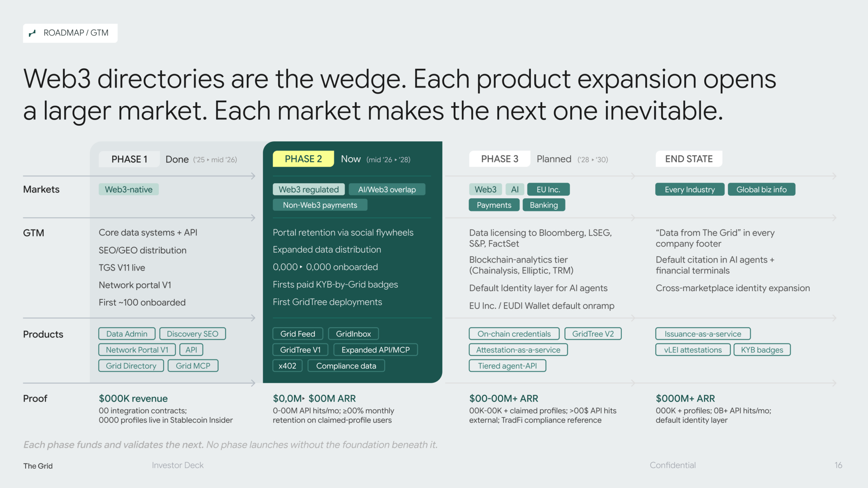Click the Non-Web3 payments tag
This screenshot has width=868, height=488.
pyautogui.click(x=320, y=205)
